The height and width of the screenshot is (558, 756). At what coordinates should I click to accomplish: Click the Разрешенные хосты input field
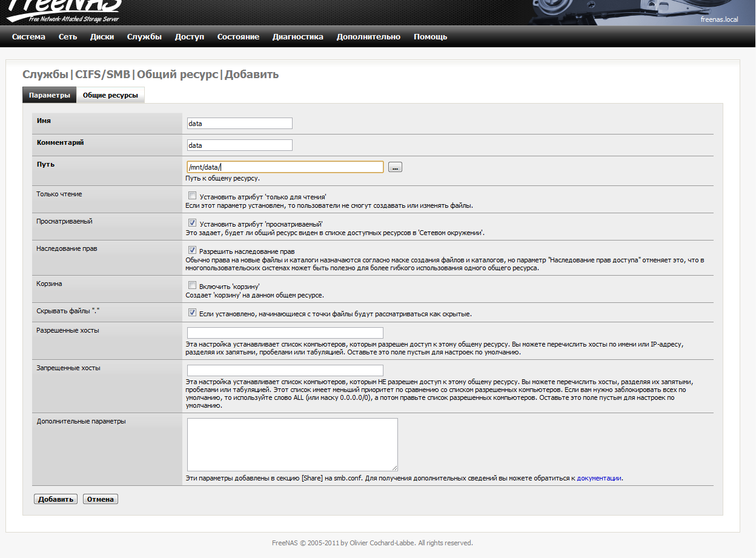pyautogui.click(x=285, y=333)
